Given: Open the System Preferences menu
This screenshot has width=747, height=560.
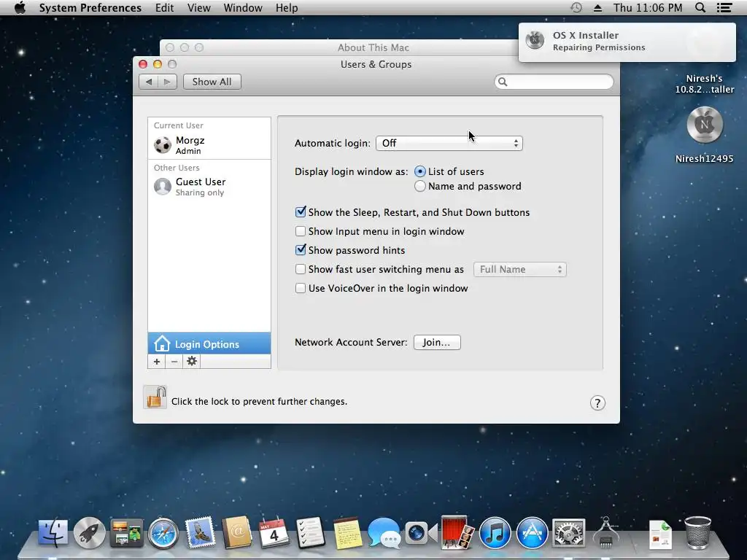Looking at the screenshot, I should pyautogui.click(x=90, y=7).
